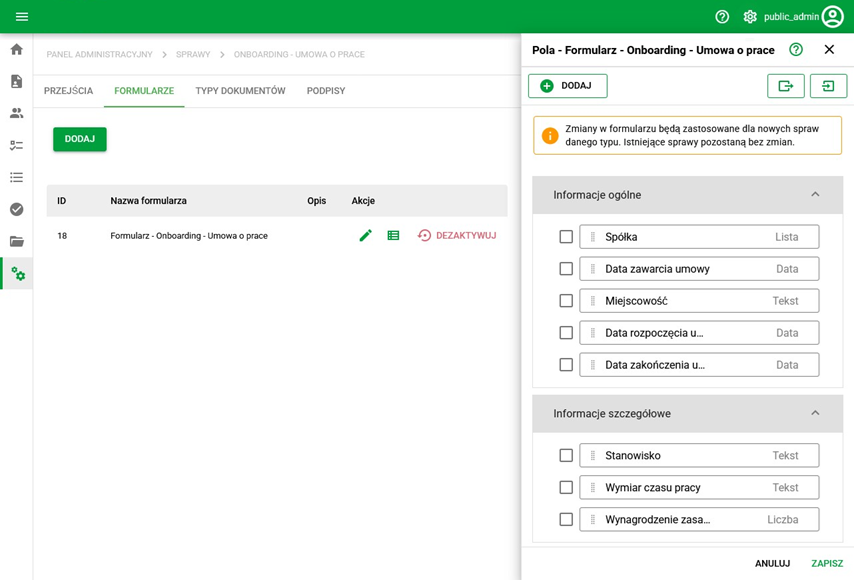Viewport: 855px width, 580px height.
Task: Click the drag handle of Data zawarcia umowy
Action: [x=593, y=269]
